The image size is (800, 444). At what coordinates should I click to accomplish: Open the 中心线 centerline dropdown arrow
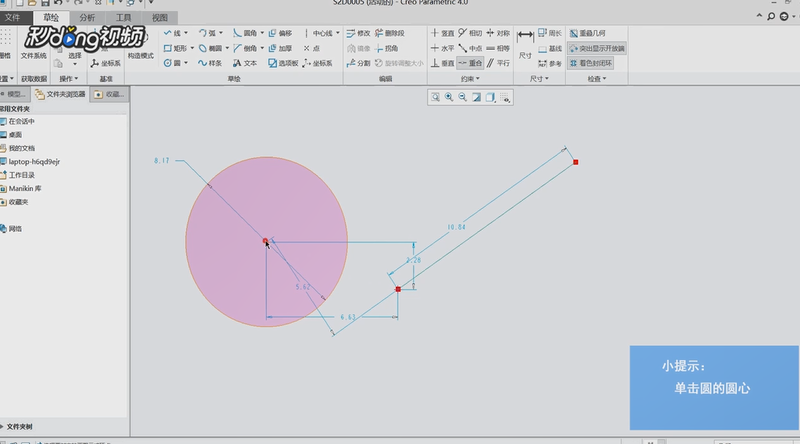point(338,33)
